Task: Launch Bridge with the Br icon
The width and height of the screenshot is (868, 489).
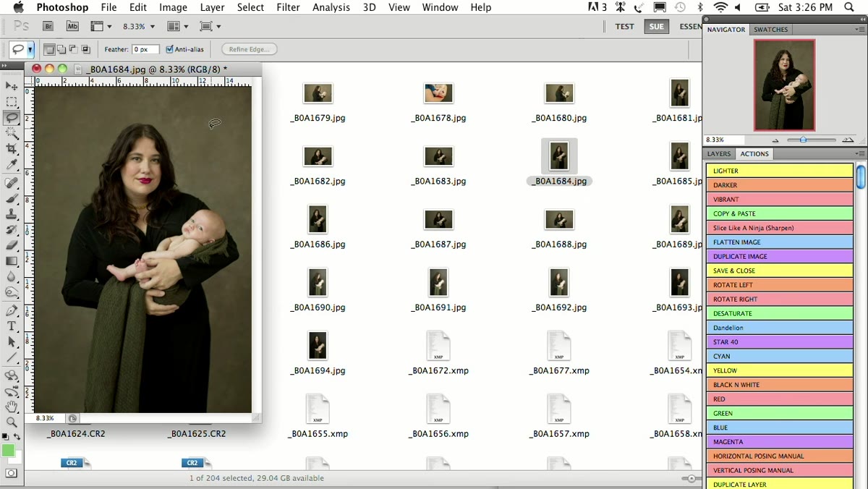Action: pos(48,26)
